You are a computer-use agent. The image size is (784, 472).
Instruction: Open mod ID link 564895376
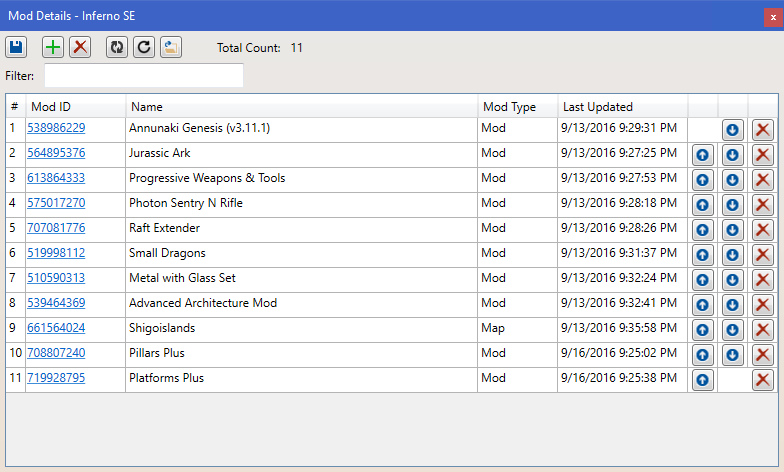(x=56, y=153)
